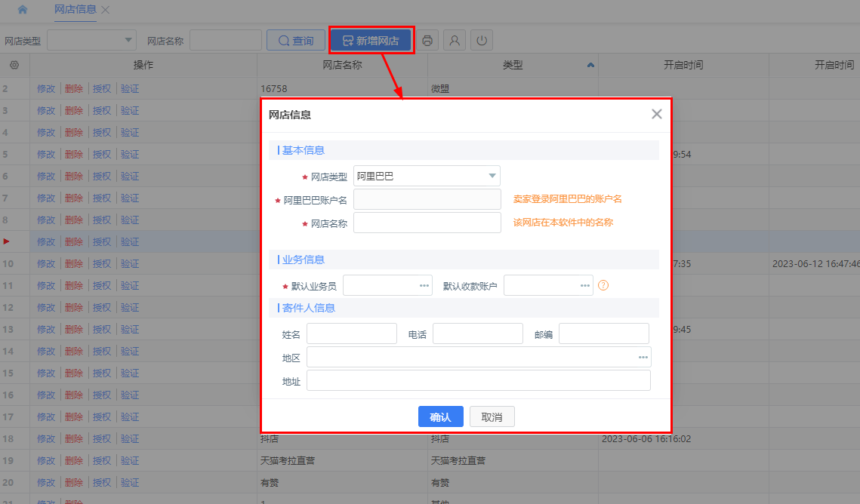The height and width of the screenshot is (504, 860).
Task: Click the printer icon in toolbar
Action: 427,40
